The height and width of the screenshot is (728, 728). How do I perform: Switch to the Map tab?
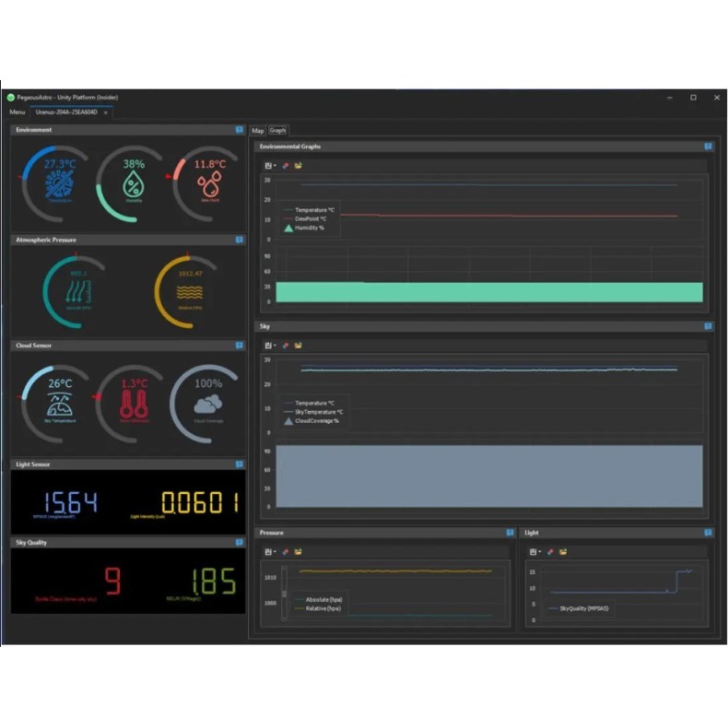click(x=258, y=131)
